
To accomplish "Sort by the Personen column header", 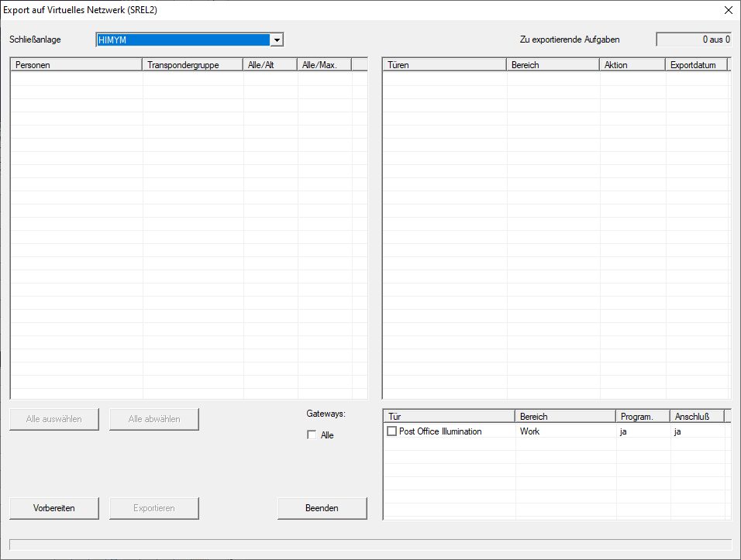I will coord(76,65).
